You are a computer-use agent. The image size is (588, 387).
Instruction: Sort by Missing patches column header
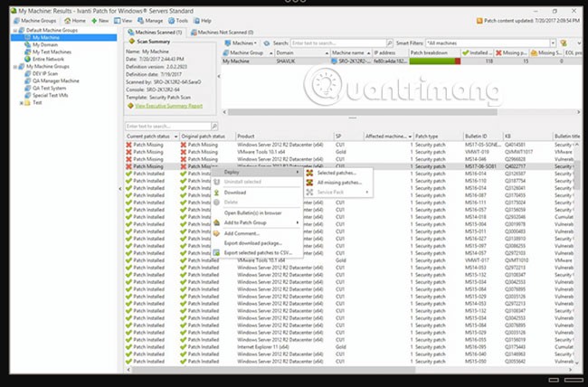click(511, 52)
